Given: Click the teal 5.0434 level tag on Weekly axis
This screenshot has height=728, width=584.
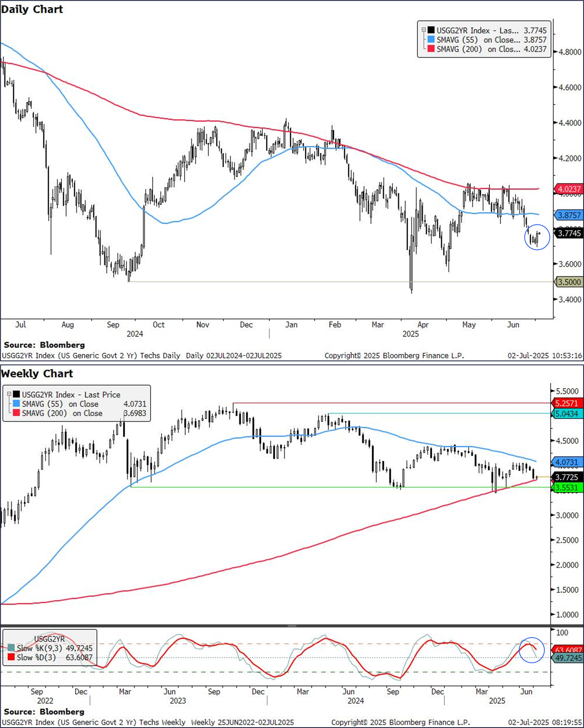Looking at the screenshot, I should point(567,414).
